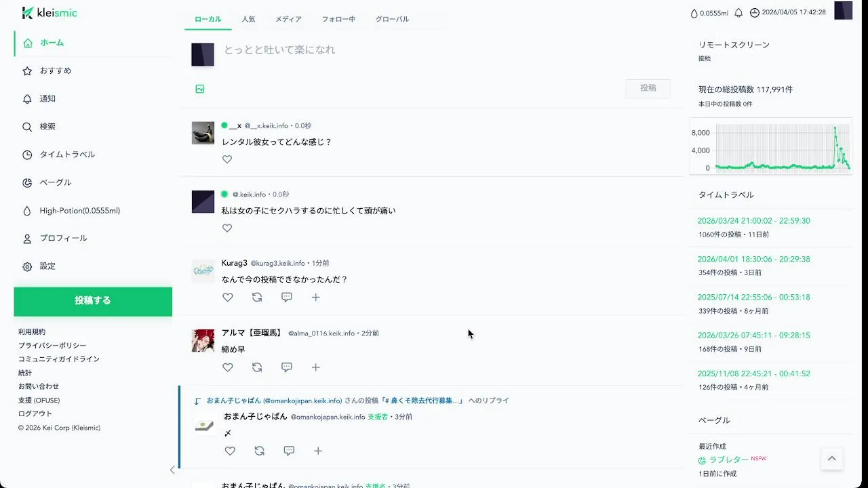This screenshot has height=488, width=868.
Task: Switch to the メディア tab
Action: point(288,19)
